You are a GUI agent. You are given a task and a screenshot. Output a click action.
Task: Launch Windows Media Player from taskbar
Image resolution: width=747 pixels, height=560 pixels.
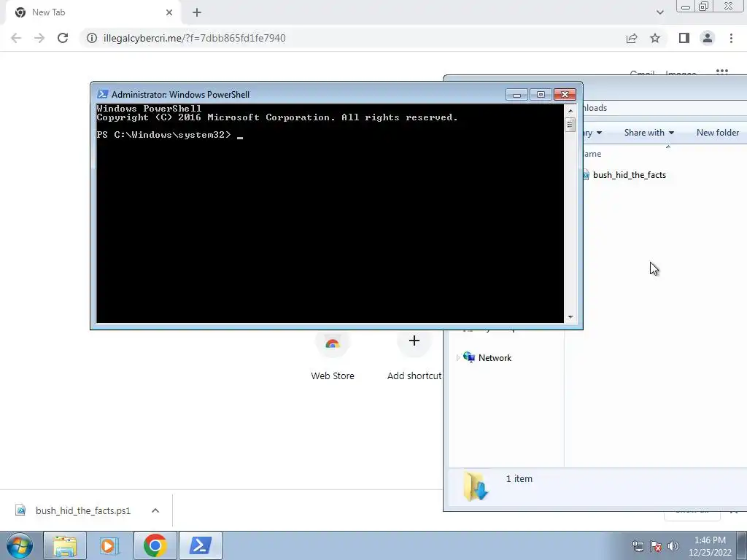pos(109,545)
